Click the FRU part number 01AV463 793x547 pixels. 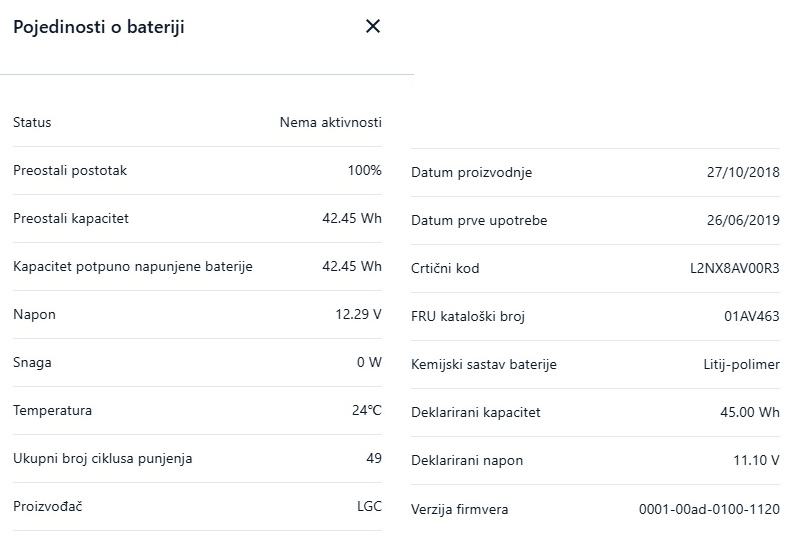(751, 316)
